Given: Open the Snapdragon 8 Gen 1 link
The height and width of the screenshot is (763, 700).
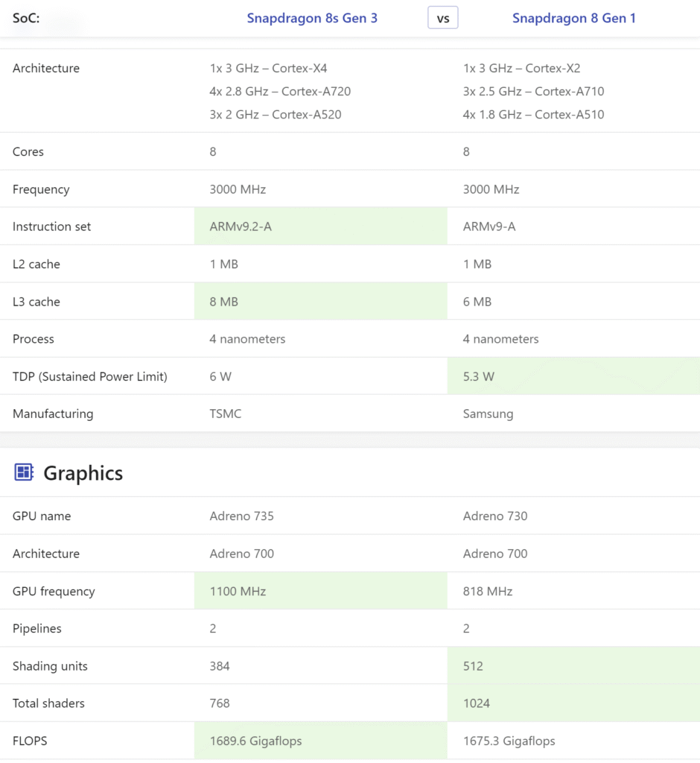Looking at the screenshot, I should pyautogui.click(x=573, y=18).
